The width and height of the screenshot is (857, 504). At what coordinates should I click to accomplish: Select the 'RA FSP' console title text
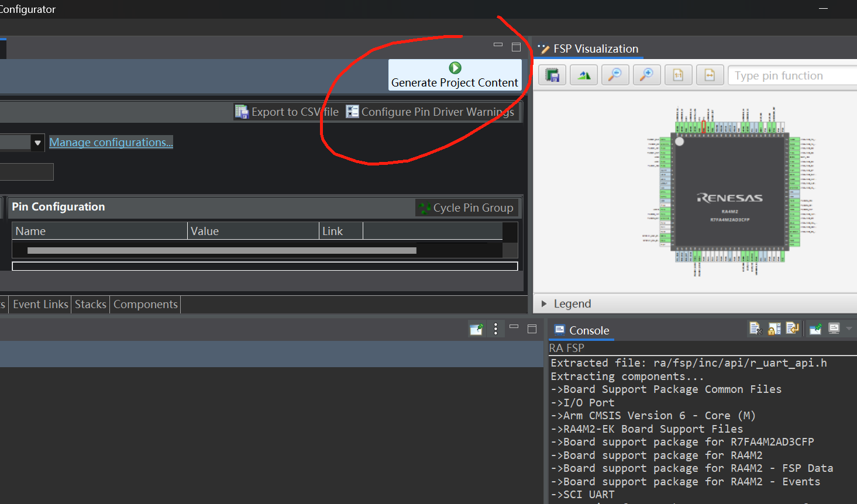tap(566, 348)
